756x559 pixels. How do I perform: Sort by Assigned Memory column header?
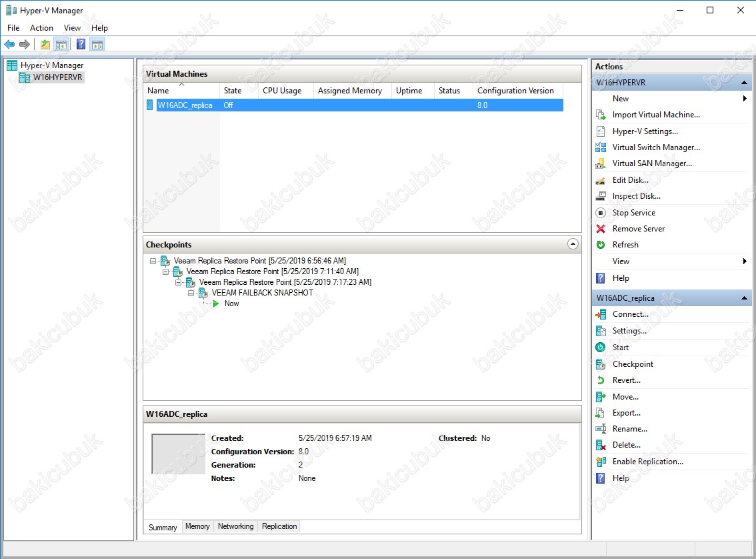(x=353, y=91)
